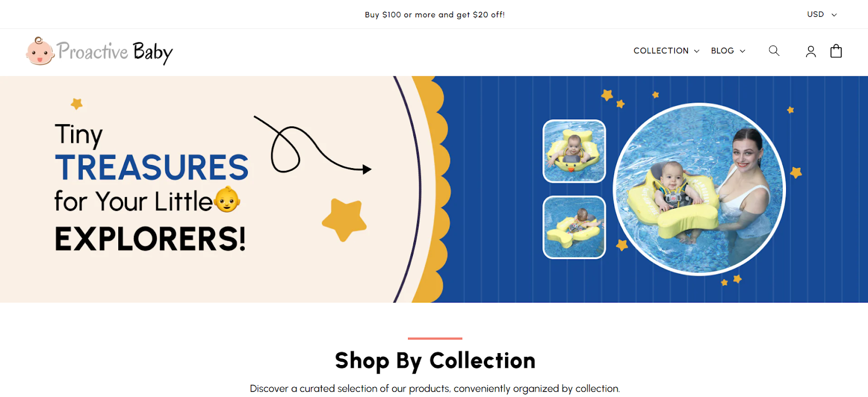
Task: Open the shopping bag cart icon
Action: [836, 51]
